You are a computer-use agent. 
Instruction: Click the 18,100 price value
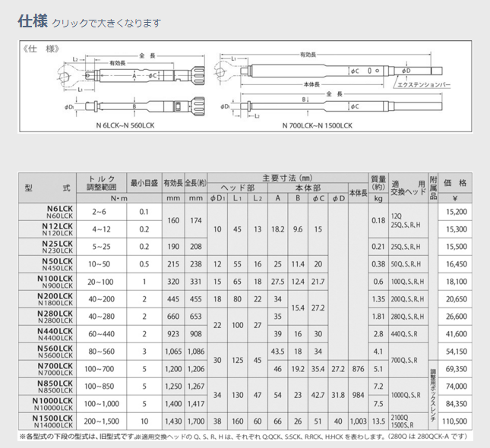(457, 282)
